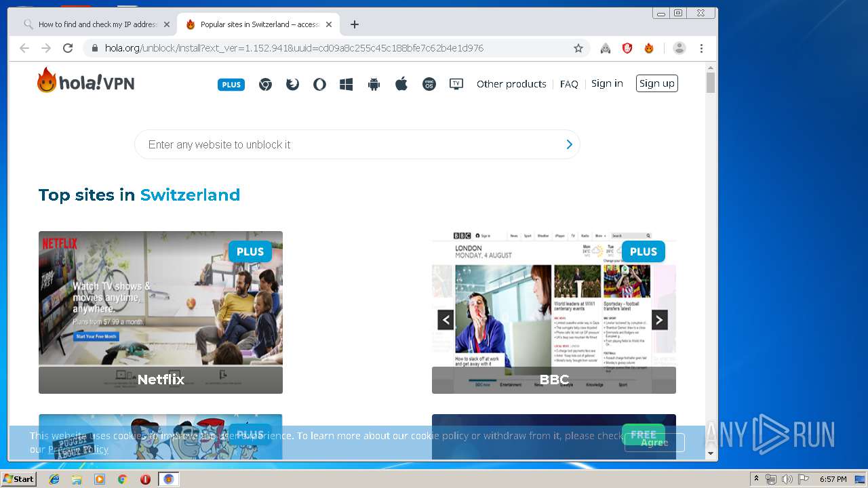Open Chrome from the taskbar
Viewport: 868px width, 488px height.
(x=122, y=479)
